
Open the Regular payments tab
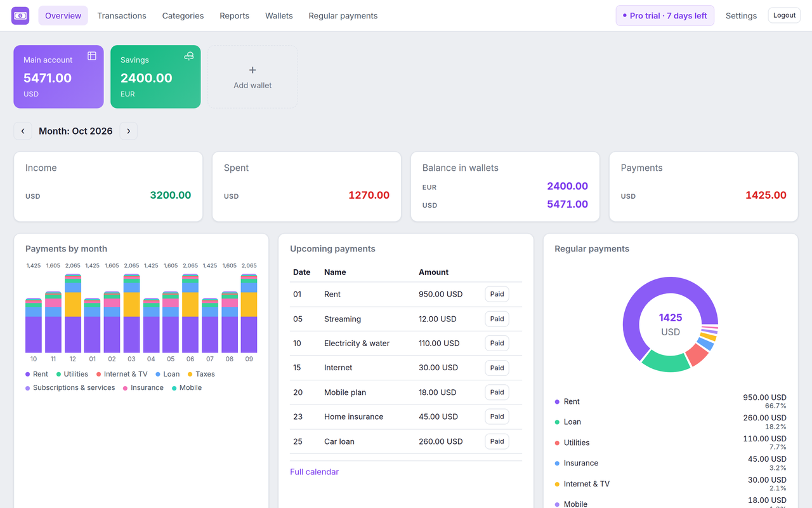[x=343, y=15]
